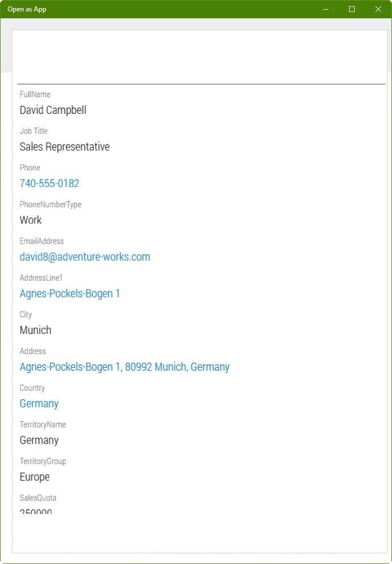The height and width of the screenshot is (564, 392).
Task: Click the AddressLine1 link Agnes-Pockels-Bogen 1
Action: [x=70, y=293]
